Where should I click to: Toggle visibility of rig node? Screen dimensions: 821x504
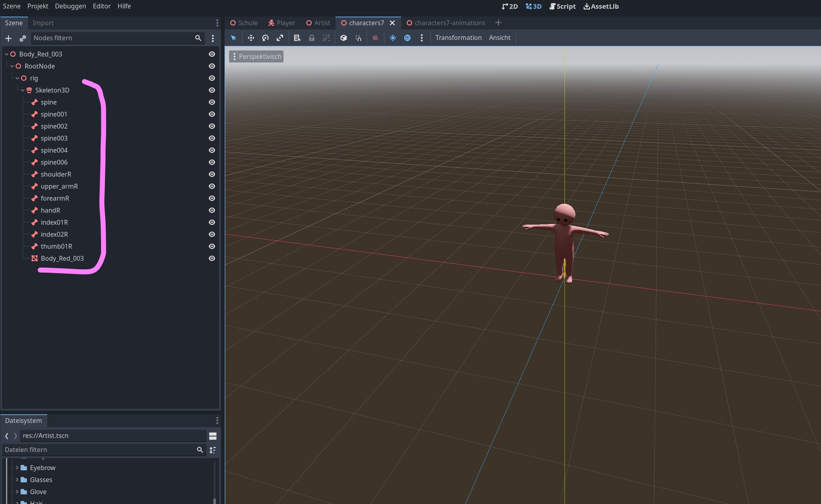click(x=212, y=78)
